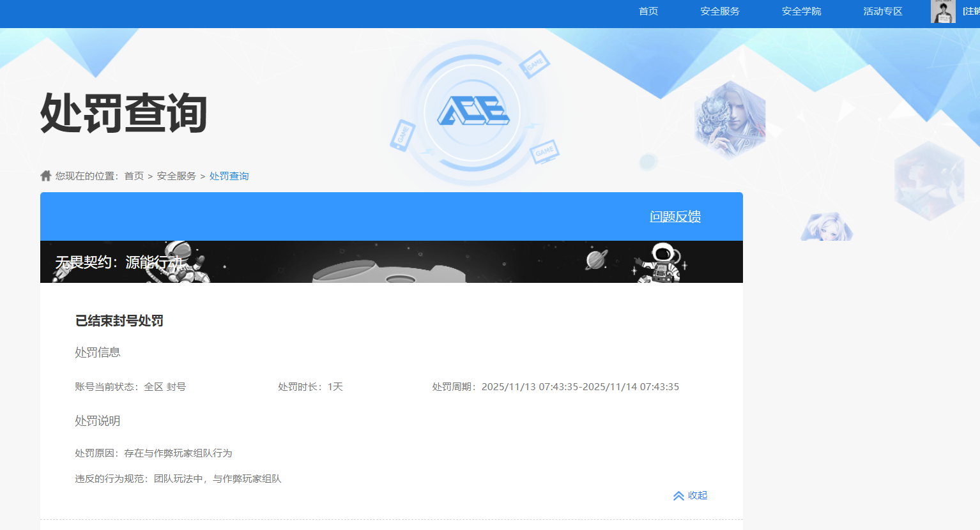Click the 处罚查询 breadcrumb link
980x530 pixels.
[229, 176]
